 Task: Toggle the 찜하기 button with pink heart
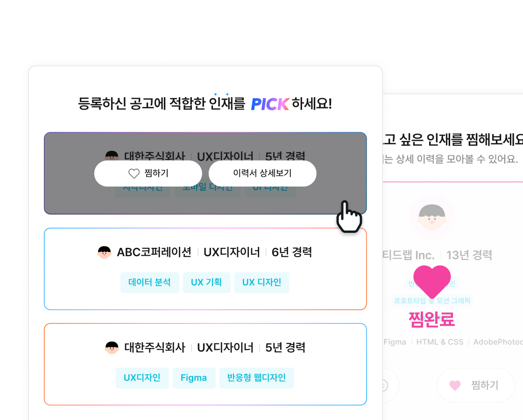[476, 385]
